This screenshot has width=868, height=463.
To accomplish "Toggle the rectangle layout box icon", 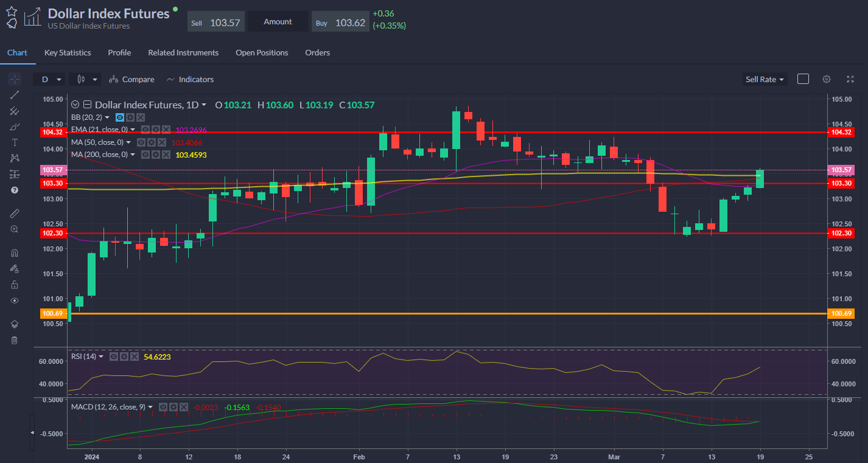I will [803, 79].
